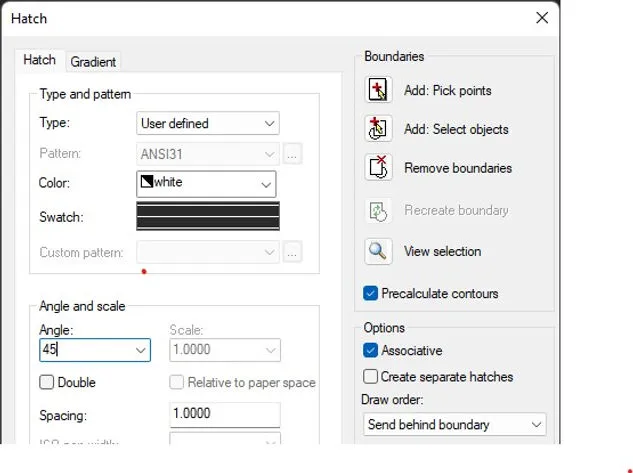Click the Custom pattern ellipsis button

(x=292, y=252)
